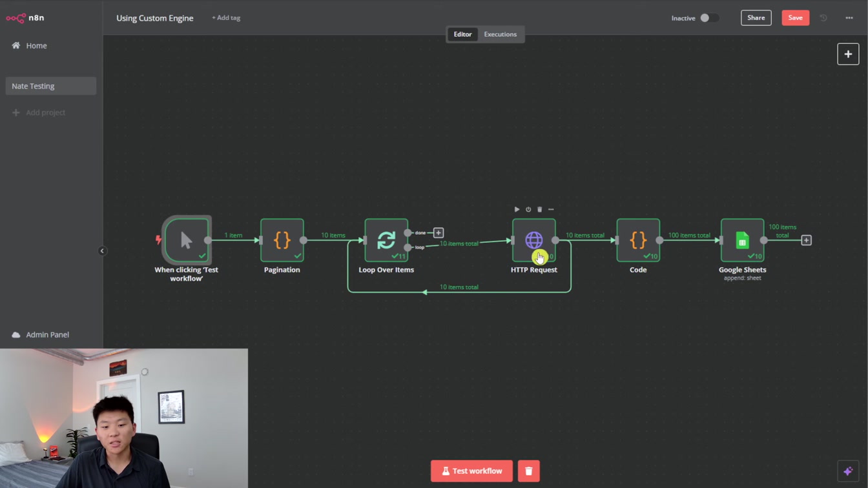
Task: Click the Share button
Action: (756, 18)
